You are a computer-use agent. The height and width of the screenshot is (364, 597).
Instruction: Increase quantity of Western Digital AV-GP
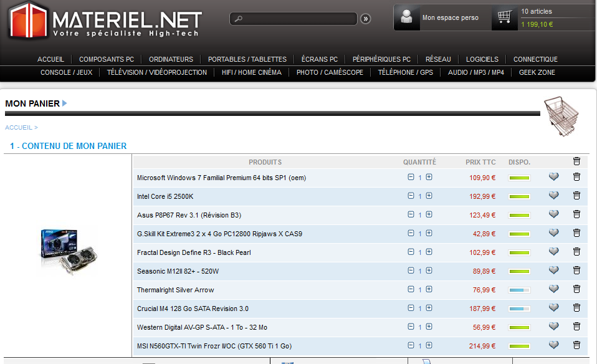pyautogui.click(x=429, y=327)
